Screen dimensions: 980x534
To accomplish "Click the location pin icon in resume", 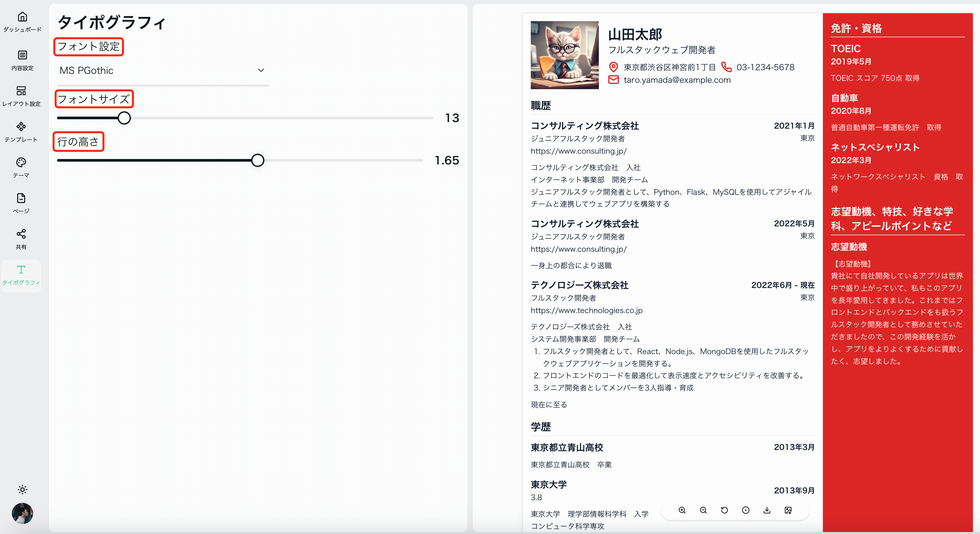I will (x=613, y=67).
